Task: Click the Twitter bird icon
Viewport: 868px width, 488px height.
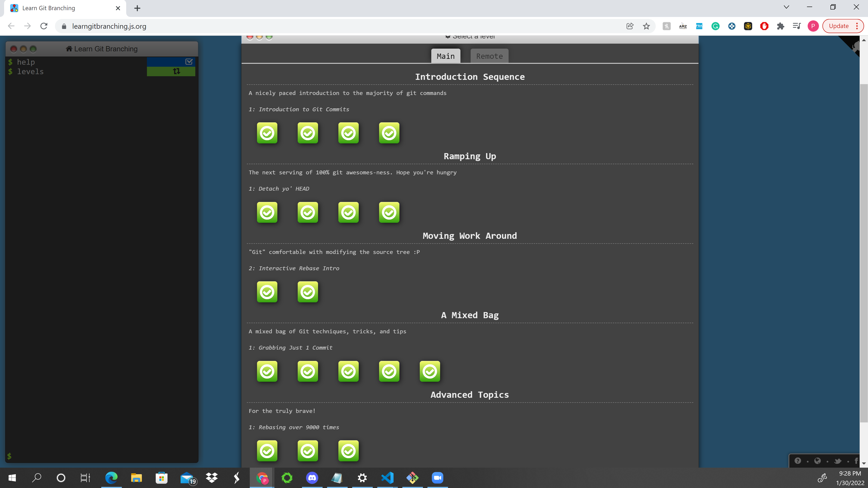Action: (838, 461)
